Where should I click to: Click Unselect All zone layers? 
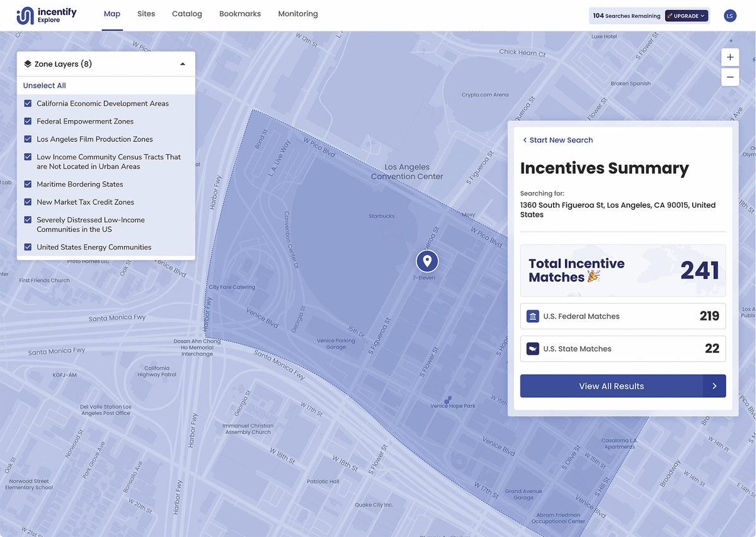pyautogui.click(x=45, y=86)
